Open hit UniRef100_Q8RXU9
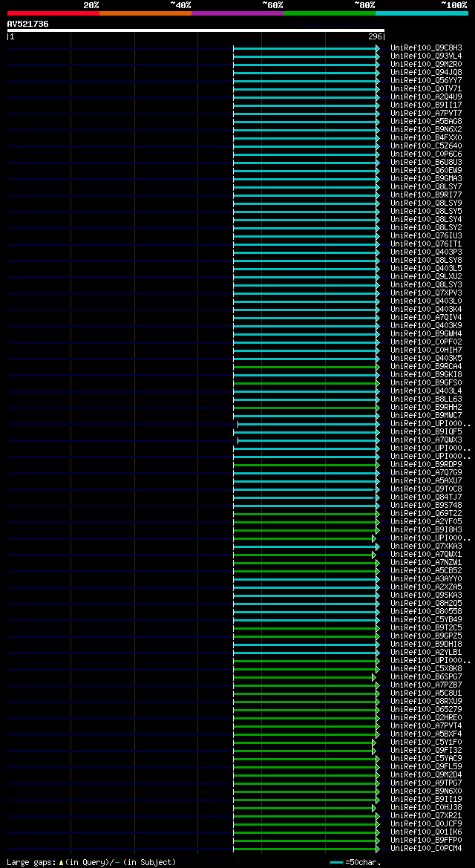Viewport: 475px width, 868px height. click(426, 702)
